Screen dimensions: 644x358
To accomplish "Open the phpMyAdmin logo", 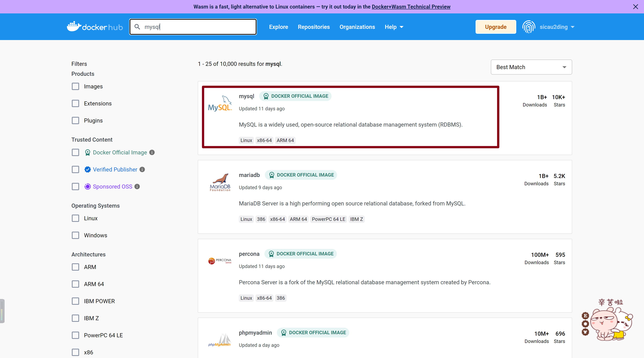I will pos(220,340).
